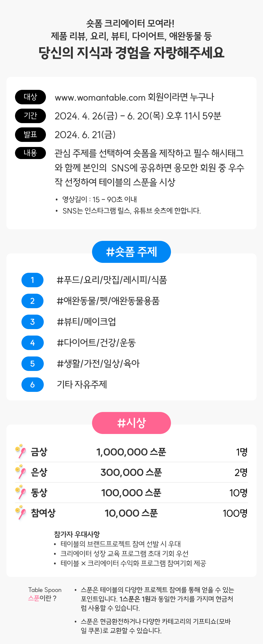Click the spoon icon beside 은상

pos(21,472)
